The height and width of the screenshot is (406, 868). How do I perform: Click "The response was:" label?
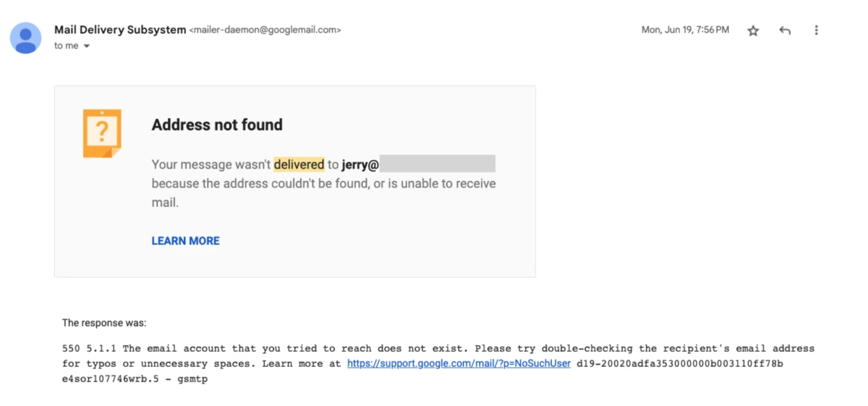tap(104, 323)
